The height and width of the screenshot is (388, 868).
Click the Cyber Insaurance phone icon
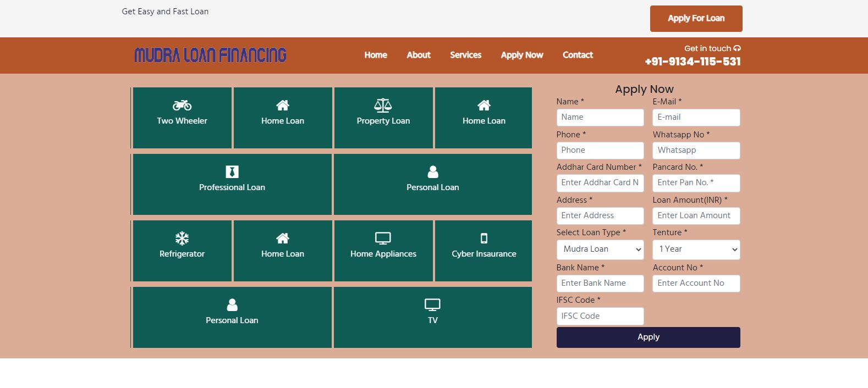click(x=484, y=238)
